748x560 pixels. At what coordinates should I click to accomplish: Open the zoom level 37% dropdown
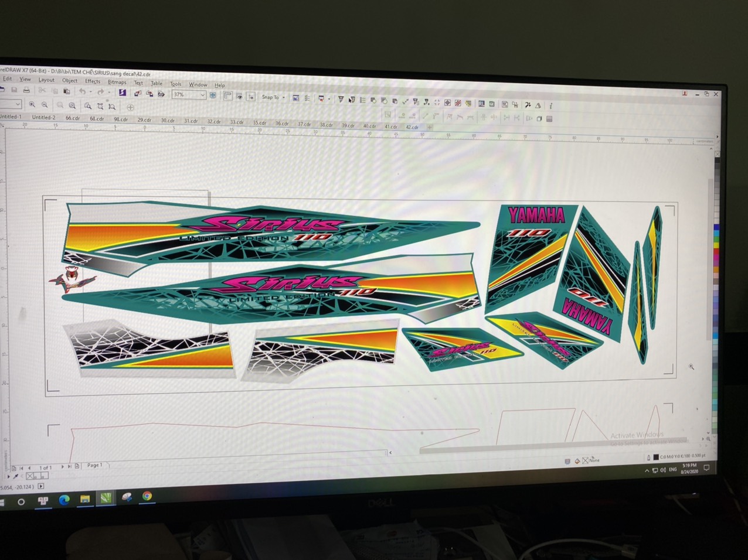coord(203,95)
